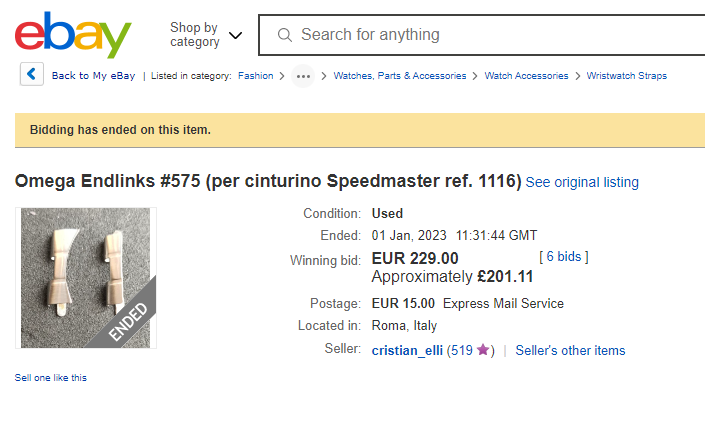Open seller cristian_elli's profile
Viewport: 705px width, 425px height.
click(x=407, y=350)
